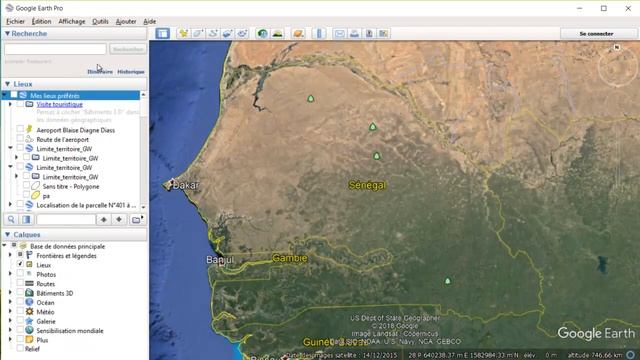The height and width of the screenshot is (360, 640).
Task: Select the Add Path tool
Action: point(213,33)
